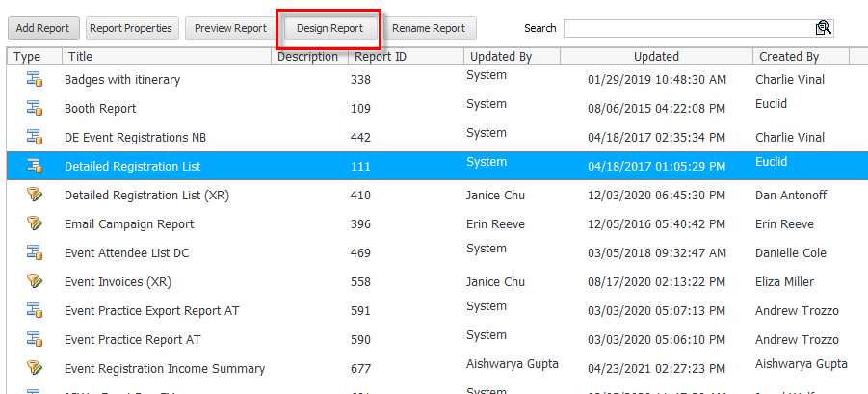Click Created By Danielle Cole
Image resolution: width=868 pixels, height=394 pixels.
point(791,253)
